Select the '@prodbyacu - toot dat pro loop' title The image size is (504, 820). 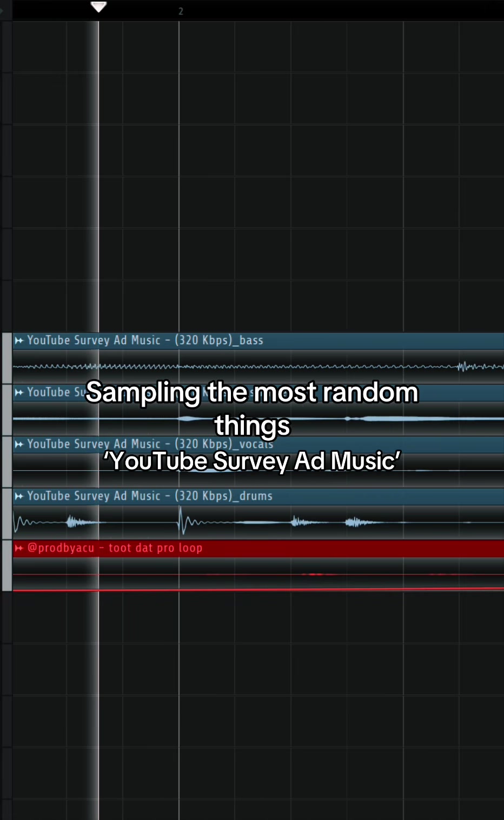pos(115,548)
